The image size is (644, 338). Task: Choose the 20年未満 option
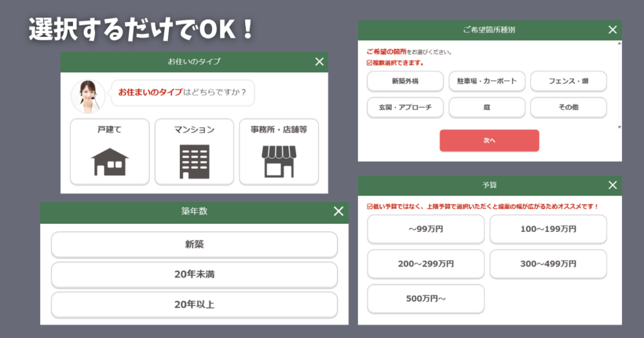coord(194,275)
